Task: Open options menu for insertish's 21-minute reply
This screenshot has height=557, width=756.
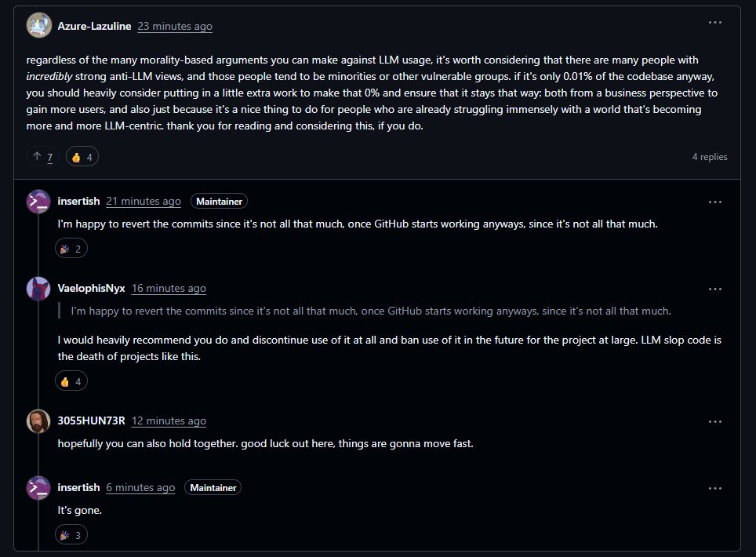Action: click(x=714, y=202)
